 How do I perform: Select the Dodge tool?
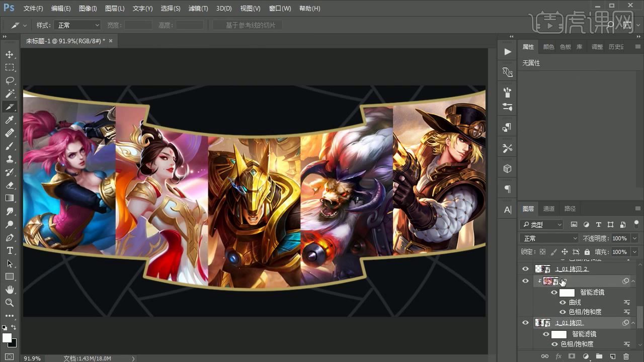click(10, 224)
